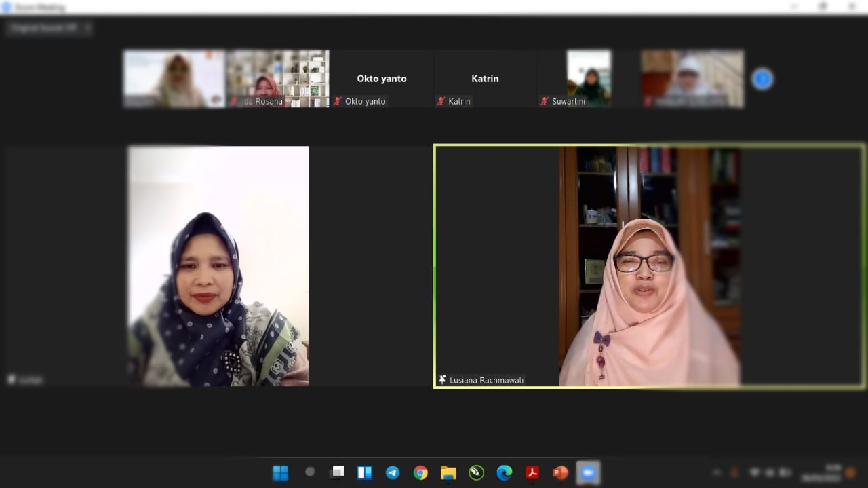Expand the Original Sound dropdown arrow

coord(87,28)
